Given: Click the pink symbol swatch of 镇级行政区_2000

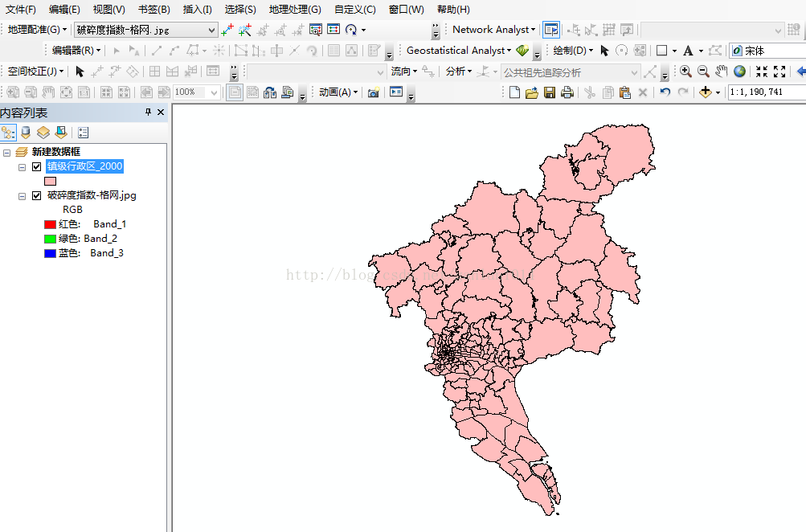Looking at the screenshot, I should pos(50,182).
